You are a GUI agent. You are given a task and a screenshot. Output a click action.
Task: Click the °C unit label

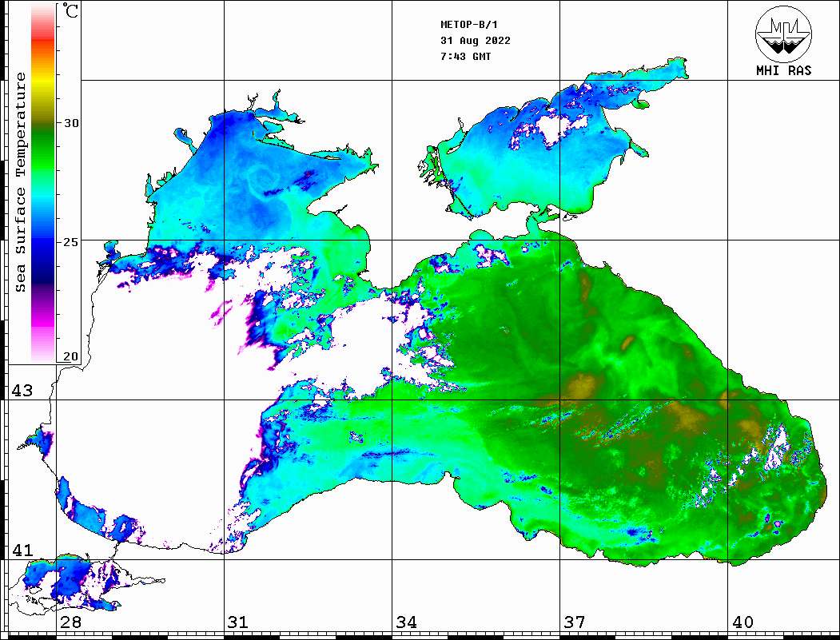tap(70, 10)
